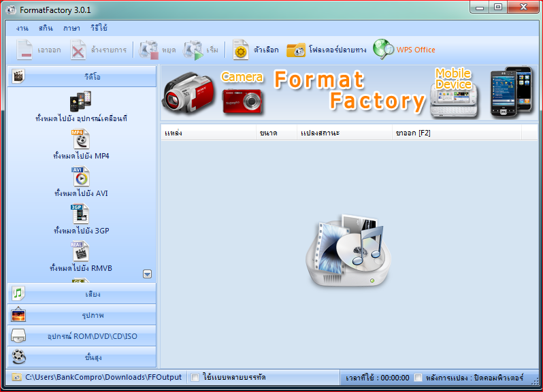Click the ล้างรายการ clear list icon
The width and height of the screenshot is (543, 392).
pyautogui.click(x=78, y=50)
